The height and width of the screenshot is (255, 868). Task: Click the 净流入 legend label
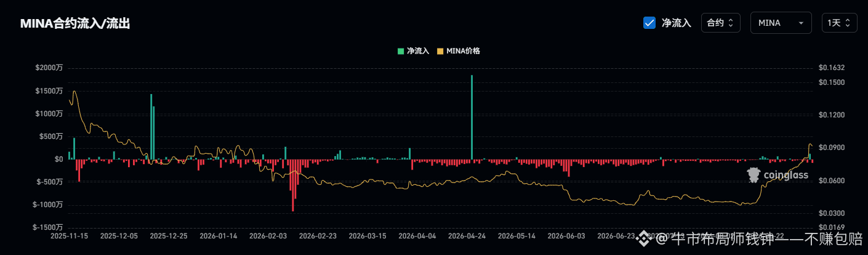(x=418, y=51)
